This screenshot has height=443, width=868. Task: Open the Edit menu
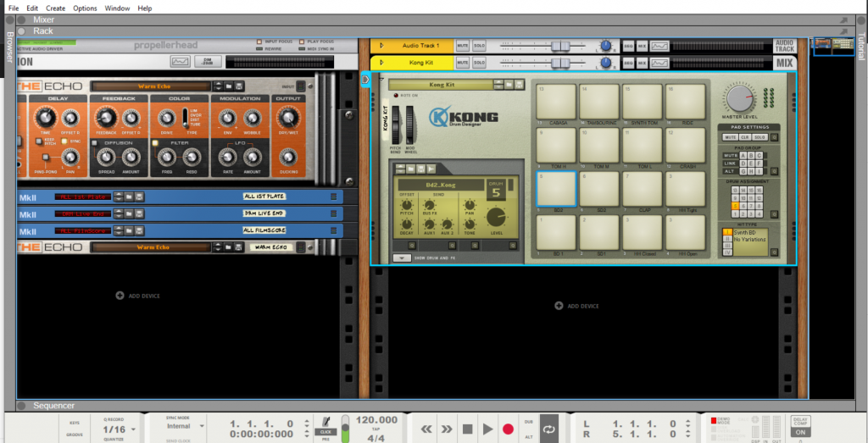(33, 8)
